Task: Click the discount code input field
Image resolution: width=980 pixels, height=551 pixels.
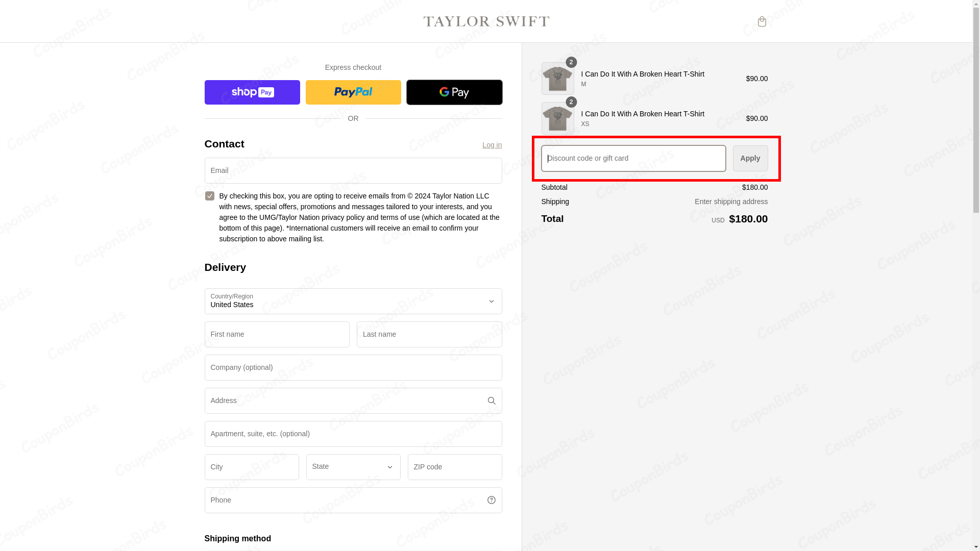Action: (633, 158)
